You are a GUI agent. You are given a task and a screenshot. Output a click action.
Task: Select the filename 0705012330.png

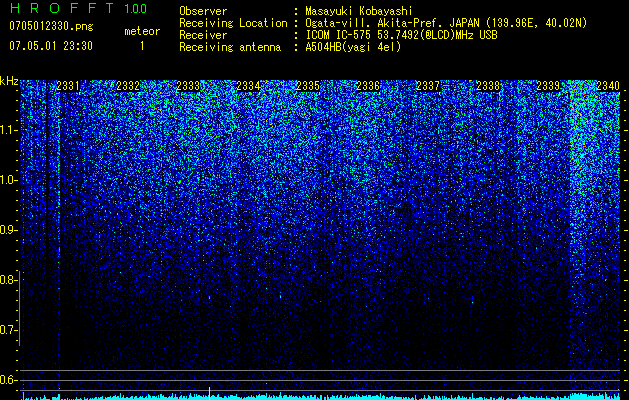(x=51, y=26)
